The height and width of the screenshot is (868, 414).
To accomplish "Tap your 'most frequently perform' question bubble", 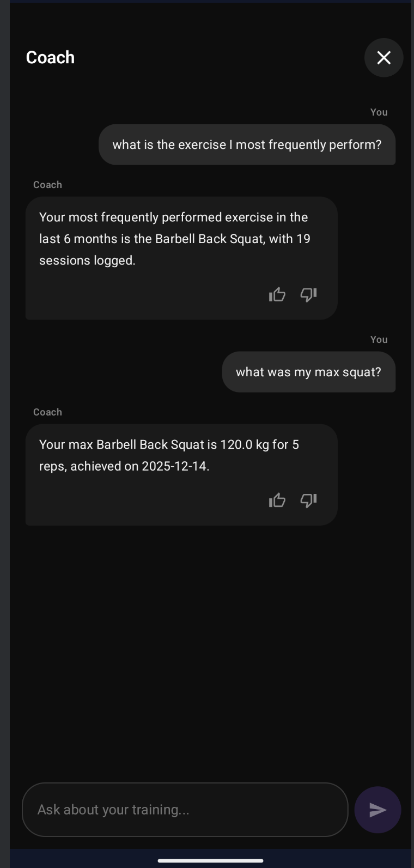I will click(x=247, y=144).
